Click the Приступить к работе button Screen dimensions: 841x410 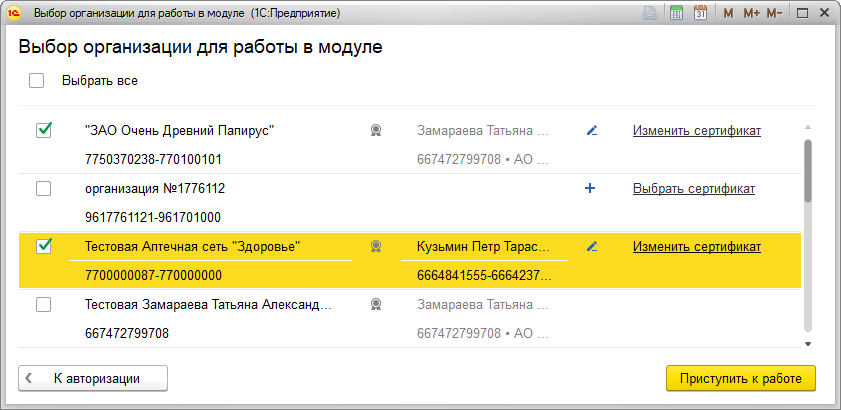tap(741, 378)
